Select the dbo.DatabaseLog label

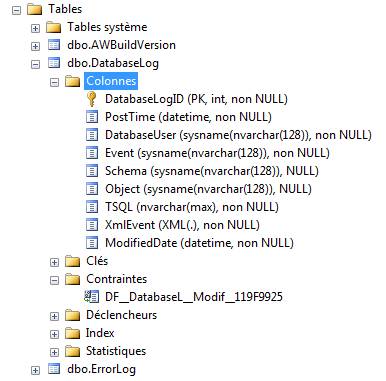[113, 63]
